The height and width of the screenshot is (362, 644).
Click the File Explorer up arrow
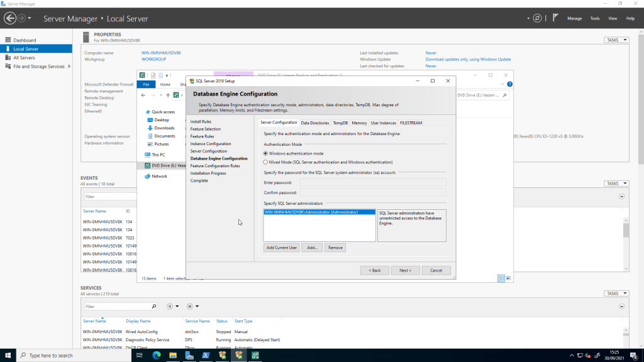(168, 96)
